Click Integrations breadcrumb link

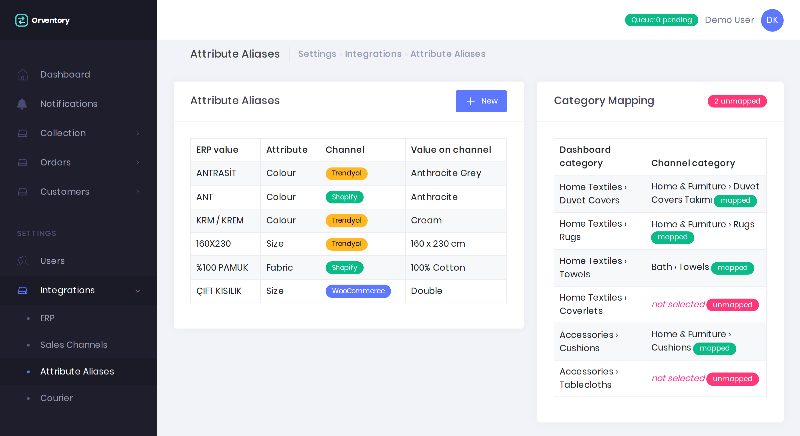click(x=373, y=54)
